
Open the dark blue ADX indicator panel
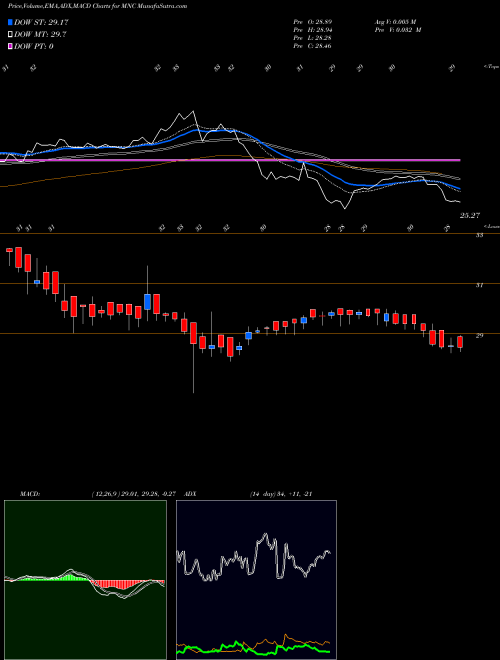(256, 580)
